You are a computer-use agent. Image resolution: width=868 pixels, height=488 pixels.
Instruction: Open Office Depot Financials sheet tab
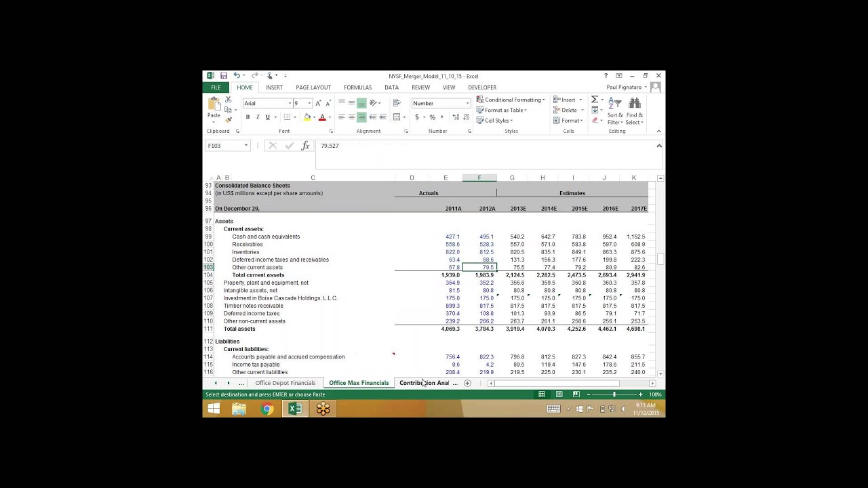[285, 383]
